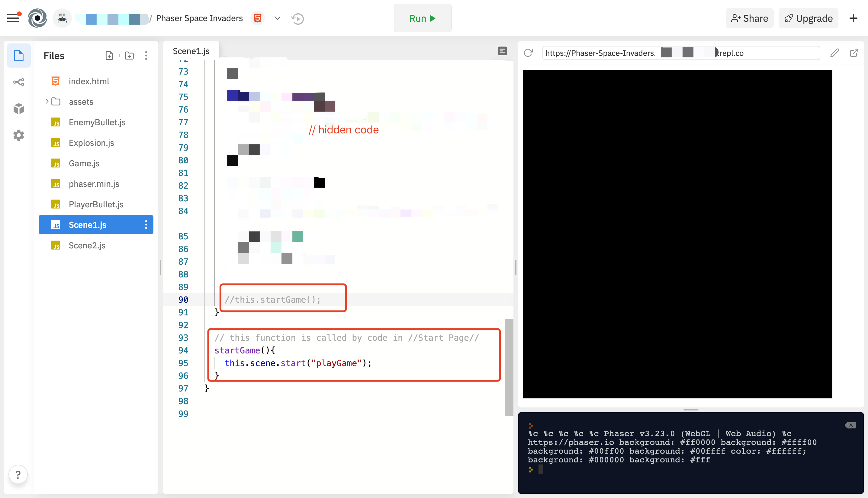Open the Files panel kebab menu
Image resolution: width=868 pixels, height=498 pixels.
point(146,56)
